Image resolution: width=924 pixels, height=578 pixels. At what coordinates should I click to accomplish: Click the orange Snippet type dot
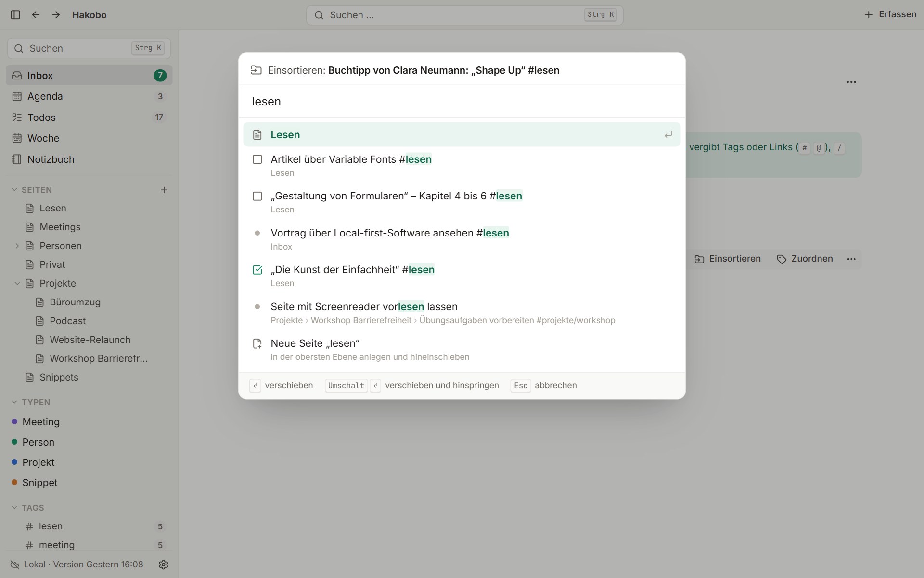pyautogui.click(x=14, y=483)
